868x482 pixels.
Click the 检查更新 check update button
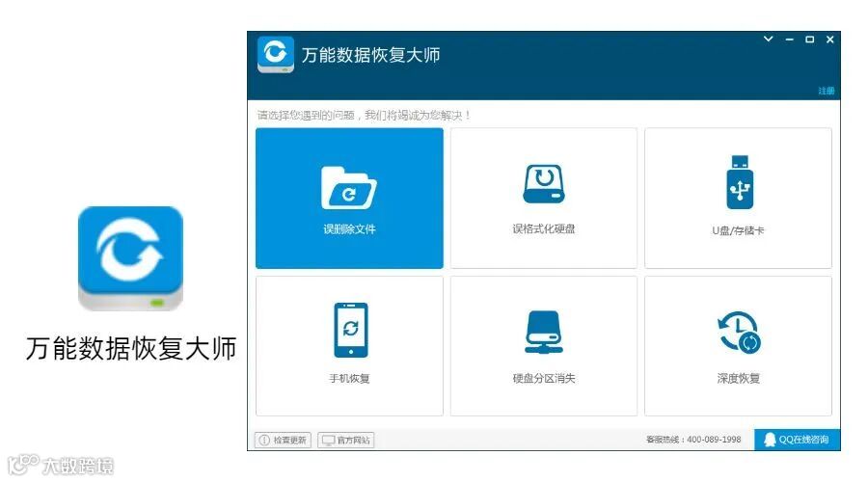tap(283, 440)
